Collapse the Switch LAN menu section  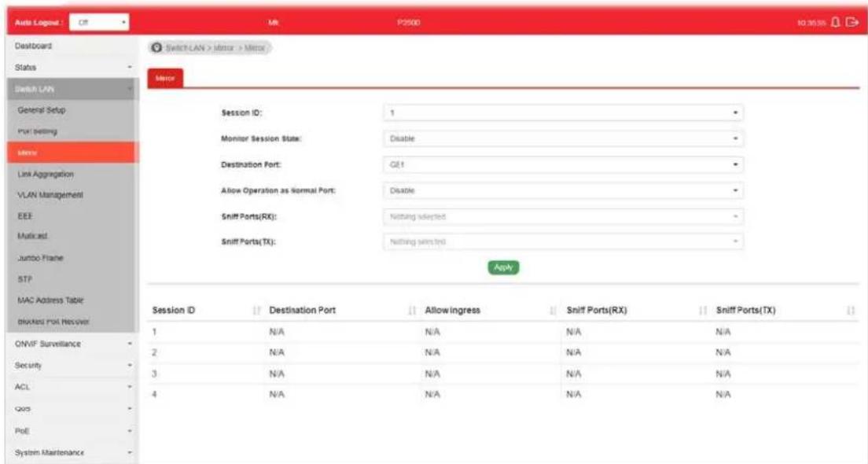click(x=72, y=89)
